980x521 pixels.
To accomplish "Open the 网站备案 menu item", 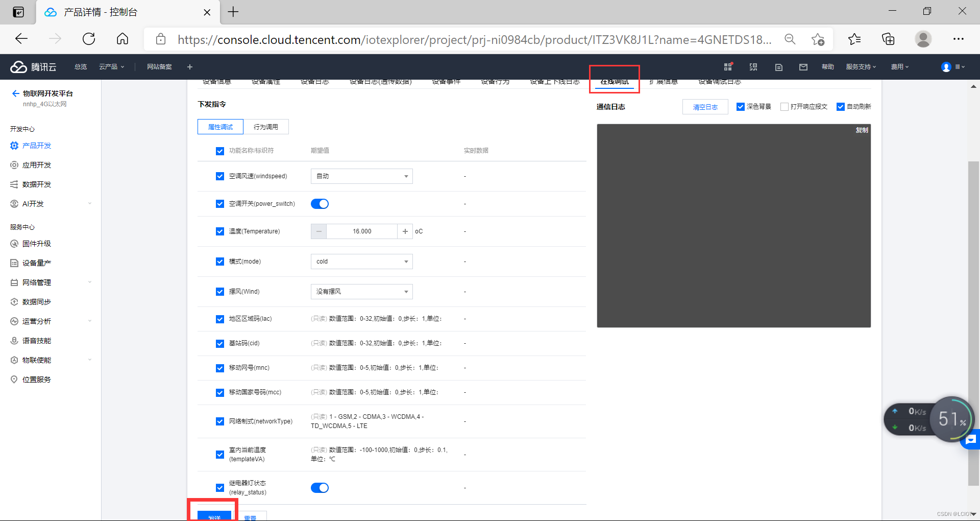I will click(x=159, y=67).
